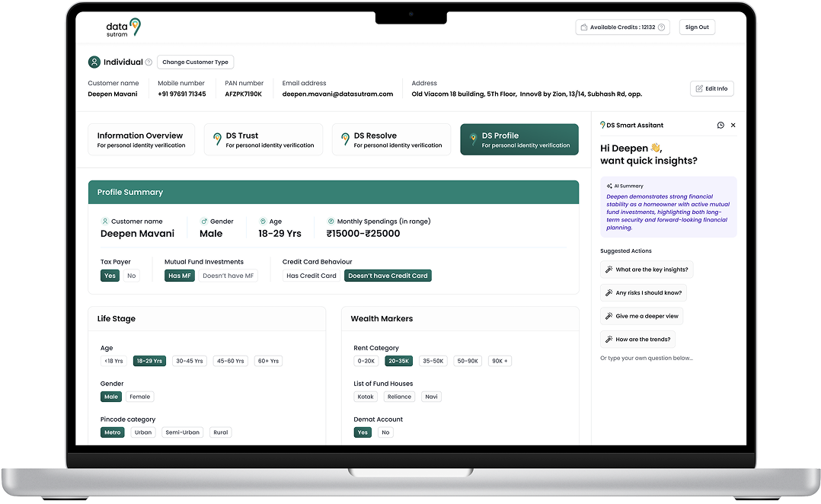
Task: Open the Information Overview tab
Action: coord(141,139)
